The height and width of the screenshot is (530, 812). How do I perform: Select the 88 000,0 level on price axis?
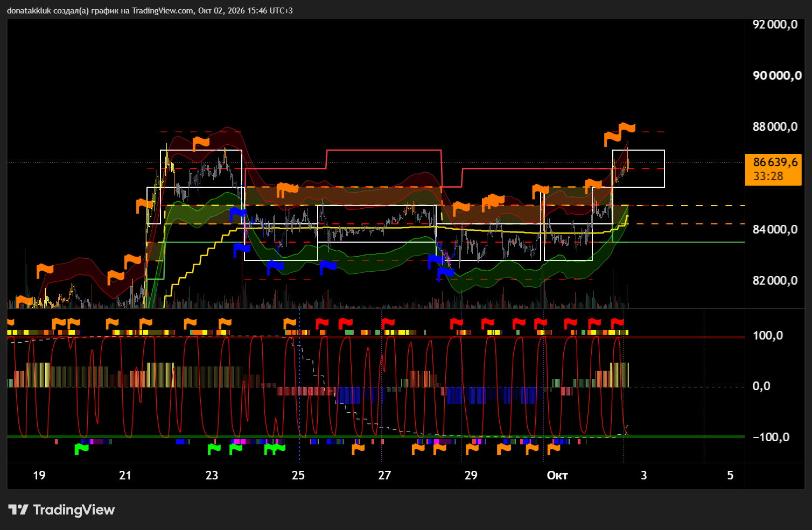[x=775, y=126]
